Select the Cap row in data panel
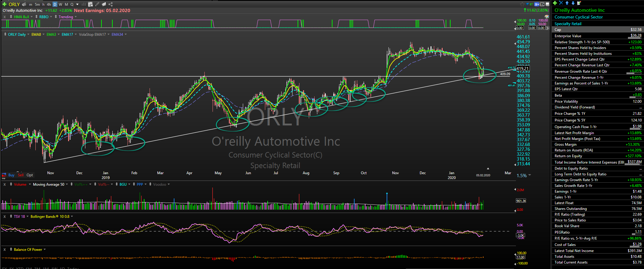This screenshot has height=269, width=644. 598,30
